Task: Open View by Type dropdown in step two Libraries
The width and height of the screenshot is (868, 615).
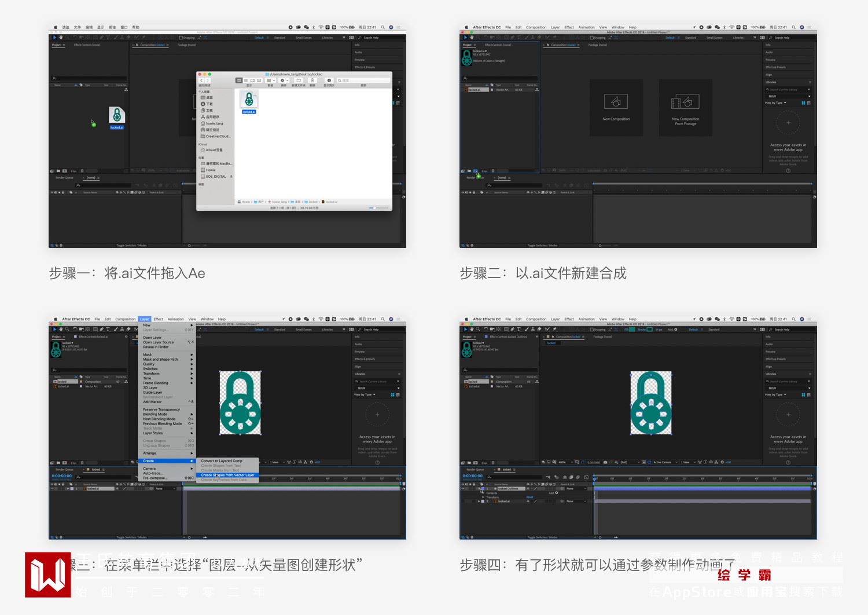Action: (x=775, y=103)
